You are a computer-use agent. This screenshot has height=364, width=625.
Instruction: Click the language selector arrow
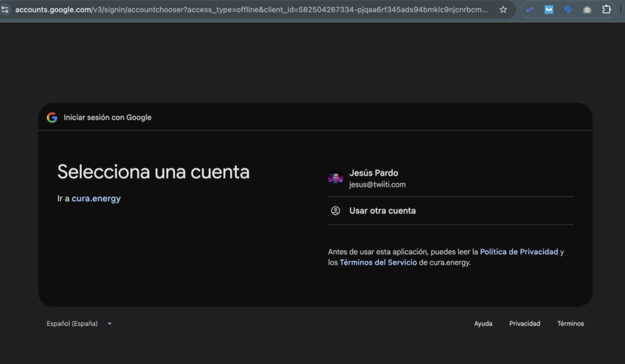pyautogui.click(x=110, y=324)
